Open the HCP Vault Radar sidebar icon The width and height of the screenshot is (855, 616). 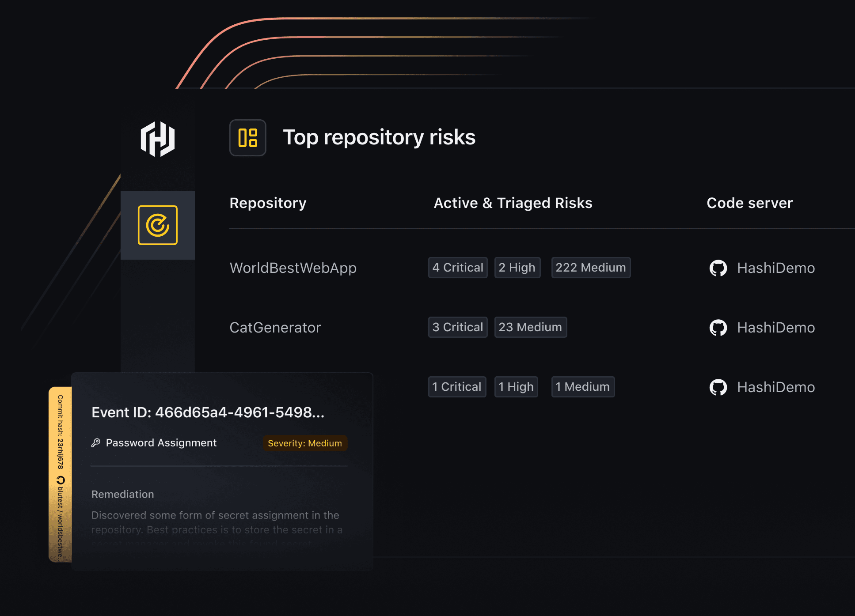point(158,225)
